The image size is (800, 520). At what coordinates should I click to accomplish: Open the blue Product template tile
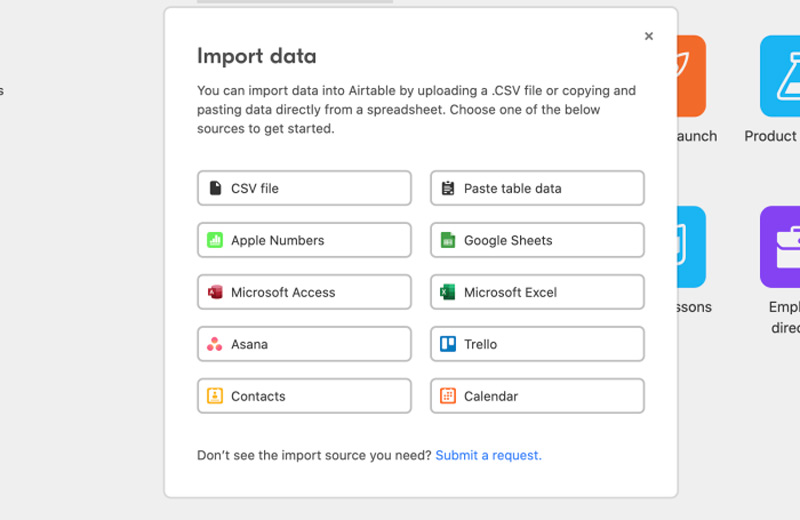[781, 76]
